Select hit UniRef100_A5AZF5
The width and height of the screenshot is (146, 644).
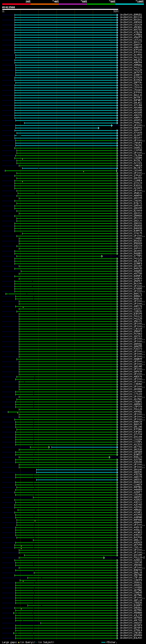click(131, 37)
